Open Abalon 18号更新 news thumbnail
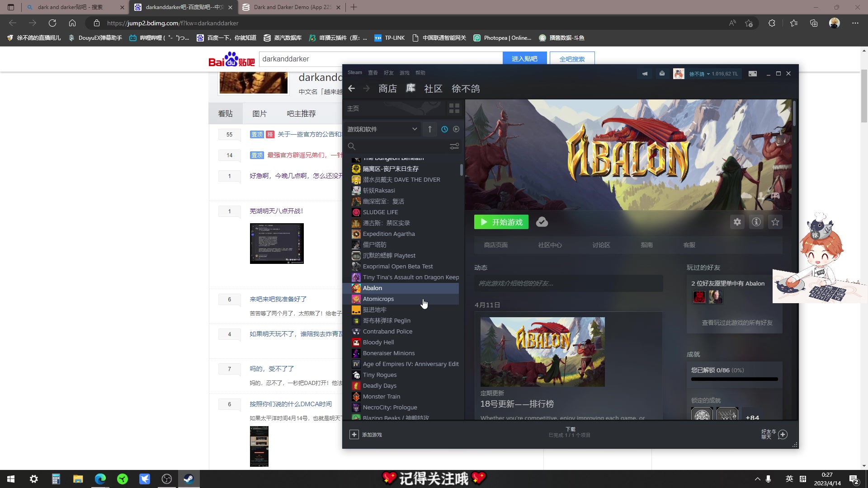The image size is (868, 488). 542,352
